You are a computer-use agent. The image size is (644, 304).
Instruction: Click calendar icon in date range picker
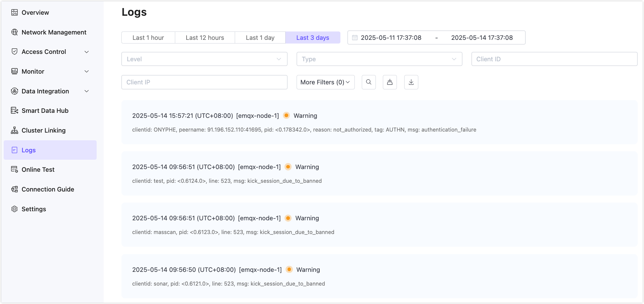(355, 37)
